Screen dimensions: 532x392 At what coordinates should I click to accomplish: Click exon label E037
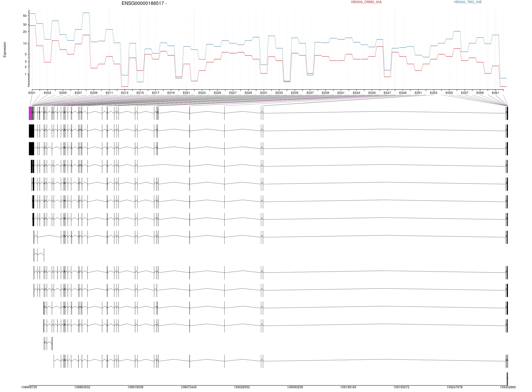(310, 93)
